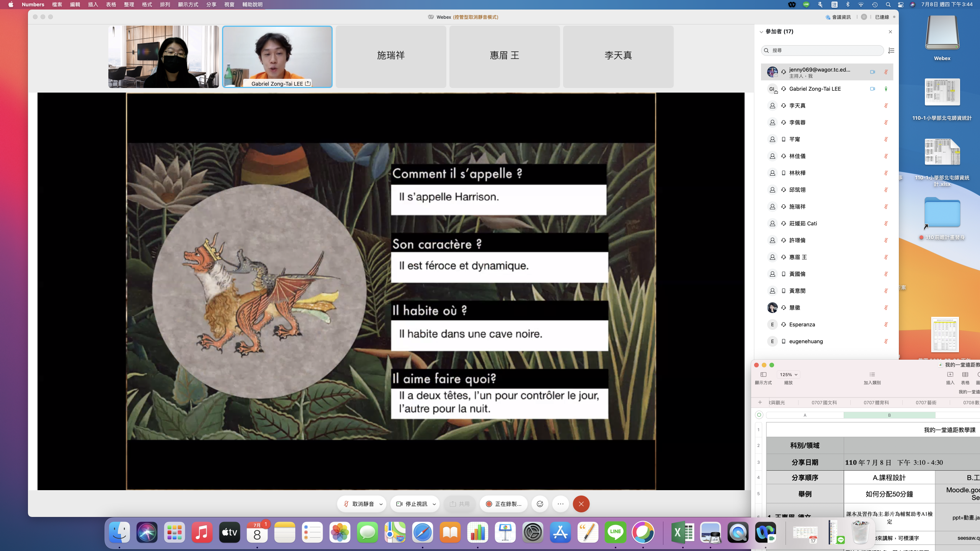Close the participants panel

point(890,32)
